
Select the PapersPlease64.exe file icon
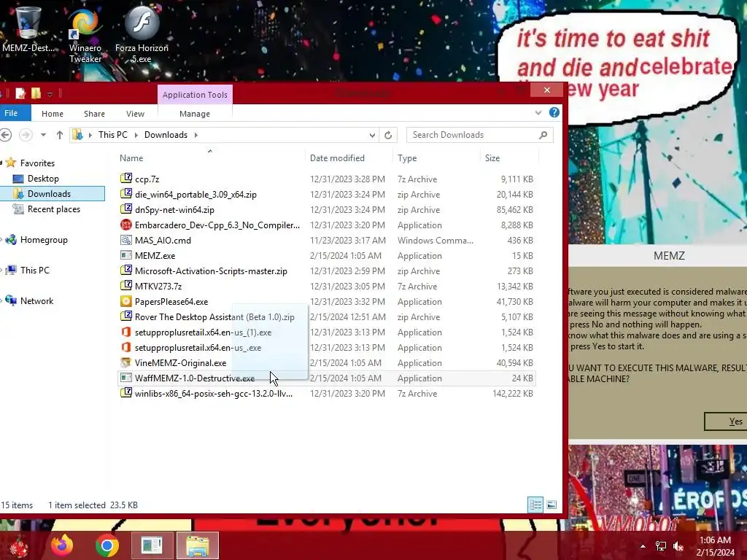pyautogui.click(x=125, y=301)
